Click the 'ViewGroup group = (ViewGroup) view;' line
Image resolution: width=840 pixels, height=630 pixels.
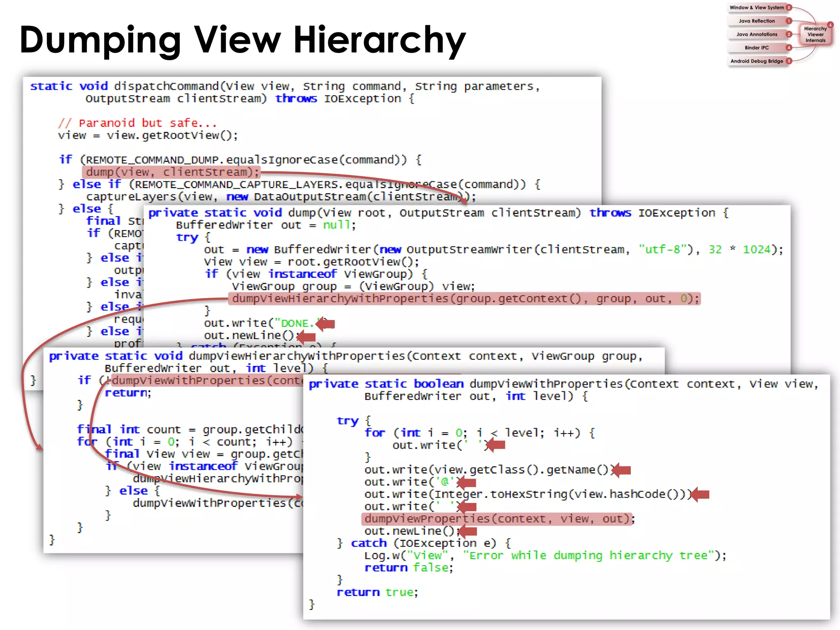353,286
